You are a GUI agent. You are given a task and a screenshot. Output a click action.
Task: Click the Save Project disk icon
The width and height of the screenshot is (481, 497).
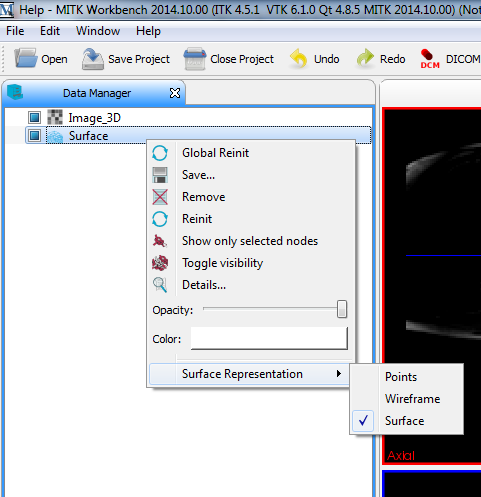(93, 59)
